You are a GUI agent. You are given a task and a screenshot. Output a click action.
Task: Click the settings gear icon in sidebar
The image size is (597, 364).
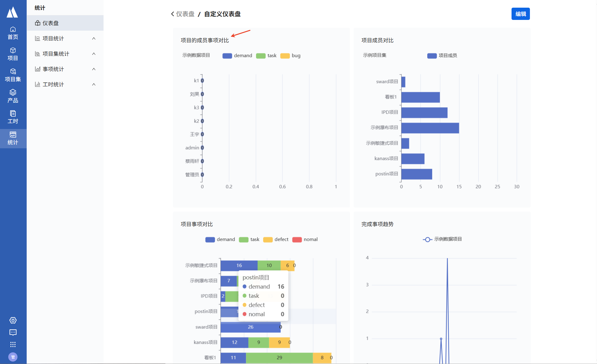[x=13, y=320]
